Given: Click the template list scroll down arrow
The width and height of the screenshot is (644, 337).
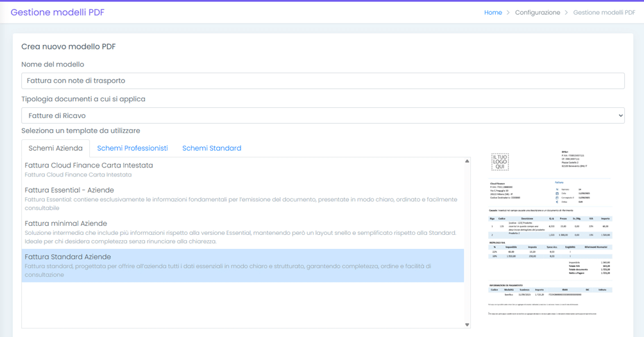Looking at the screenshot, I should click(x=467, y=325).
